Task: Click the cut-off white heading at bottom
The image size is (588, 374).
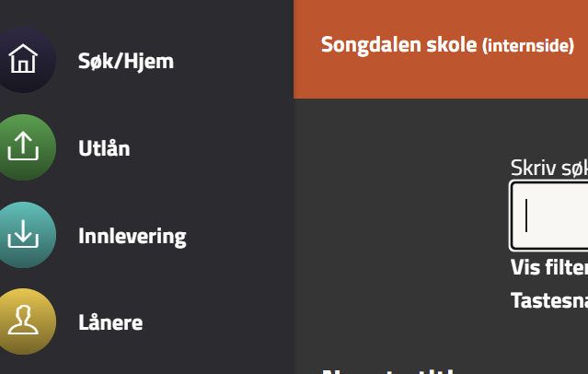Action: (x=386, y=369)
